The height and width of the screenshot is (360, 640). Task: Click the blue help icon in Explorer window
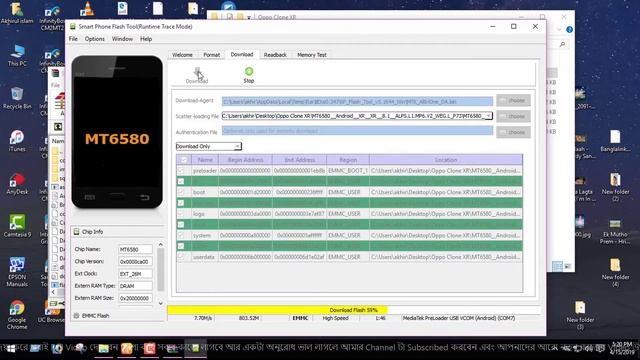[x=569, y=30]
